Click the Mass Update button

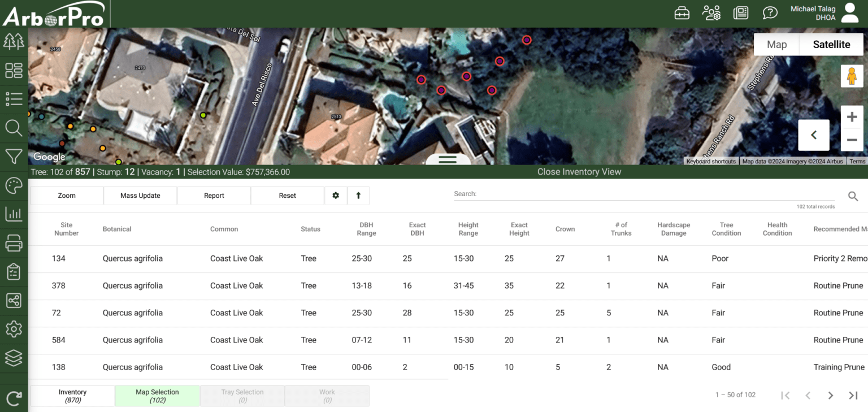point(140,196)
